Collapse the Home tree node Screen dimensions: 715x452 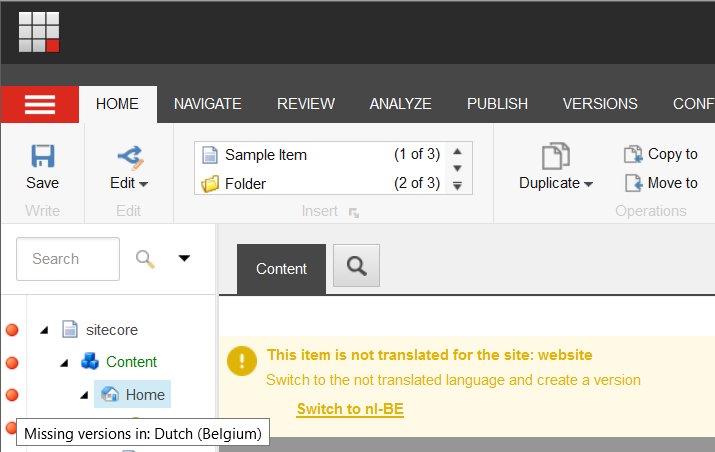coord(84,395)
